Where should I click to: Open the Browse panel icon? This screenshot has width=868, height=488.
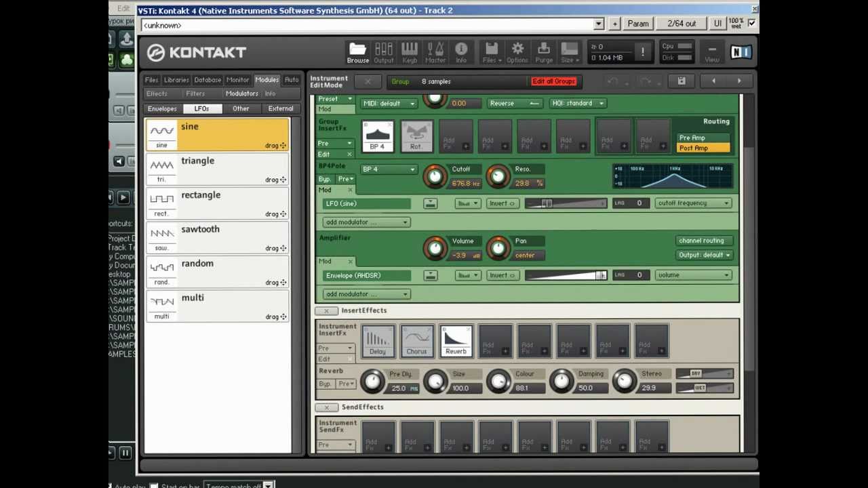click(x=358, y=52)
